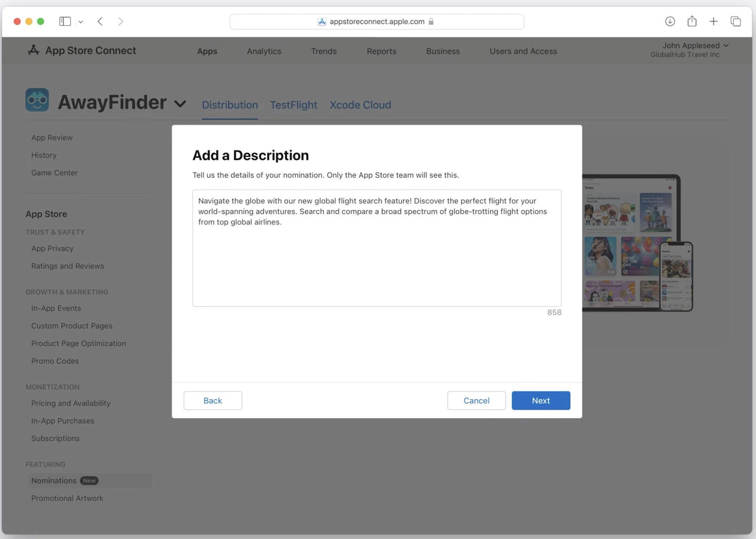Open Promotional Artwork page
756x539 pixels.
(67, 498)
